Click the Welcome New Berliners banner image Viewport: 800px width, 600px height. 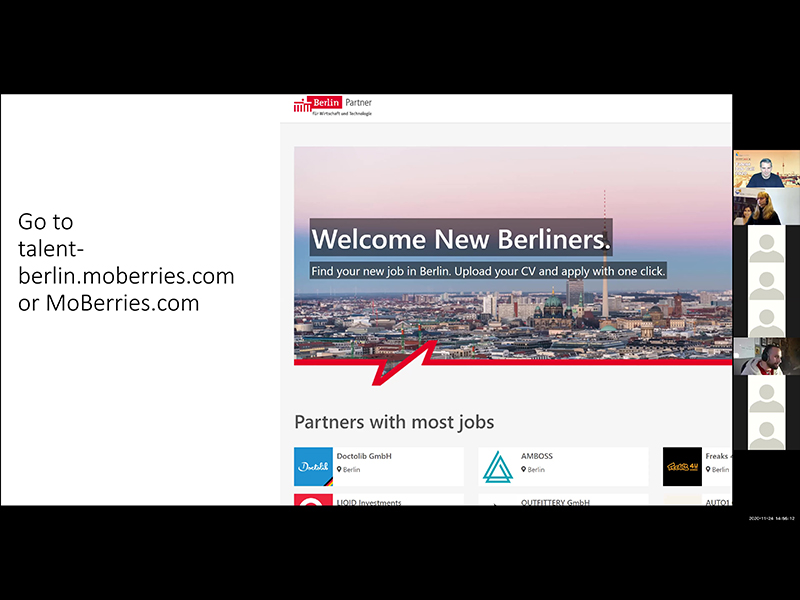(513, 255)
